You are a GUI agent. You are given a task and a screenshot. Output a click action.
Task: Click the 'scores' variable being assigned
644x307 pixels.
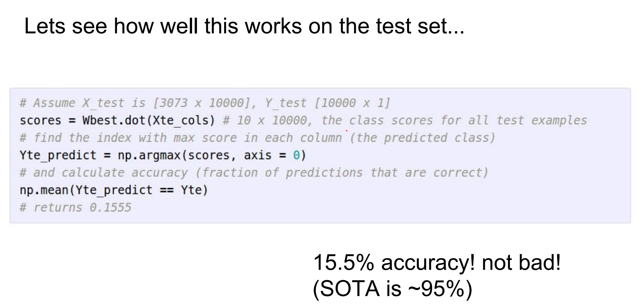point(40,120)
